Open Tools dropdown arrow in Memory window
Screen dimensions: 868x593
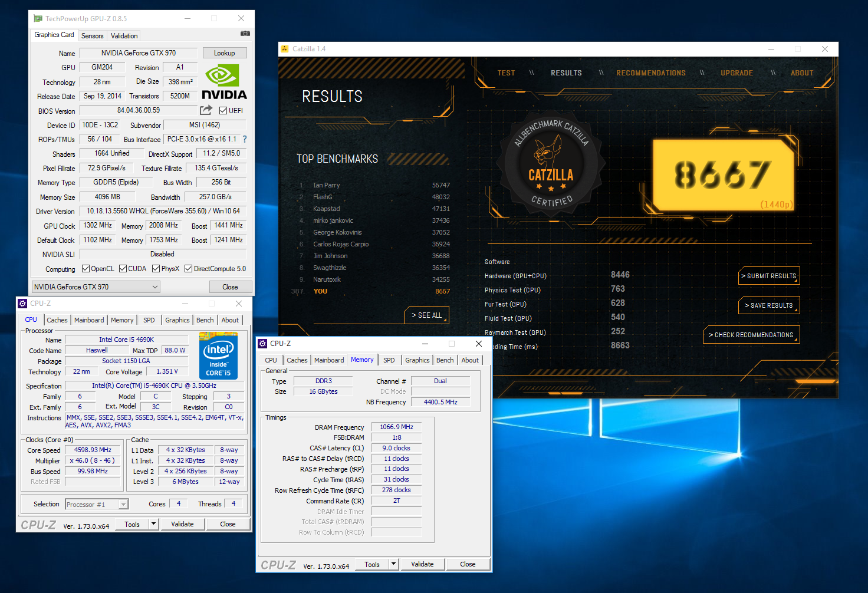(394, 564)
